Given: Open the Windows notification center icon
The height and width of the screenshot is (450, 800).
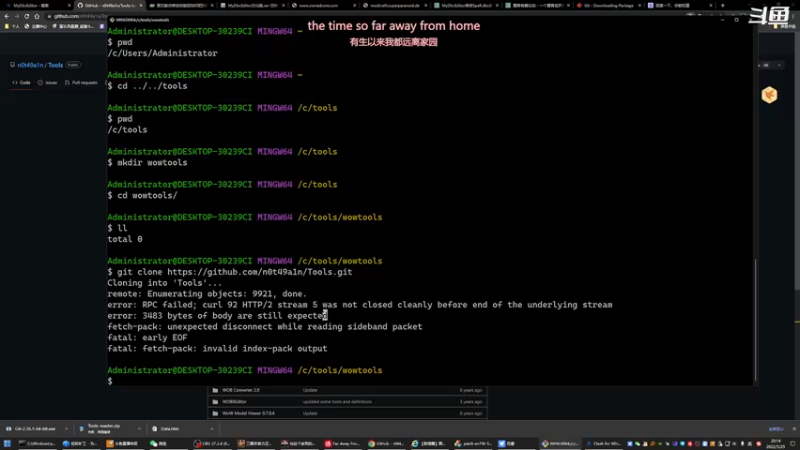Looking at the screenshot, I should pos(792,444).
